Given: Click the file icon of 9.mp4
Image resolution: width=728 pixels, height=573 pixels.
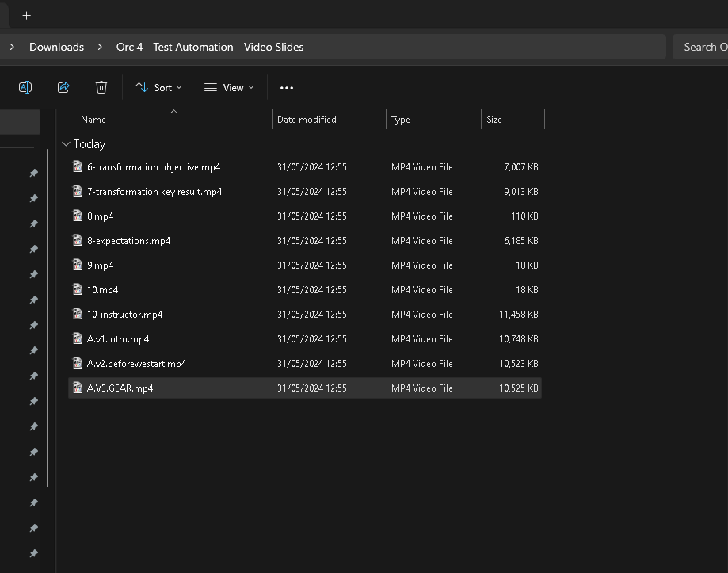Looking at the screenshot, I should click(x=78, y=265).
